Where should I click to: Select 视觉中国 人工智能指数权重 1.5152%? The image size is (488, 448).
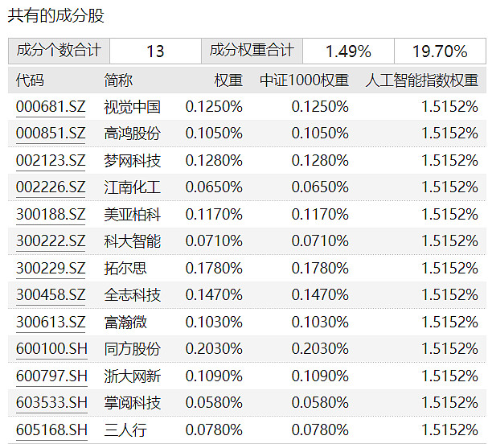pos(449,107)
